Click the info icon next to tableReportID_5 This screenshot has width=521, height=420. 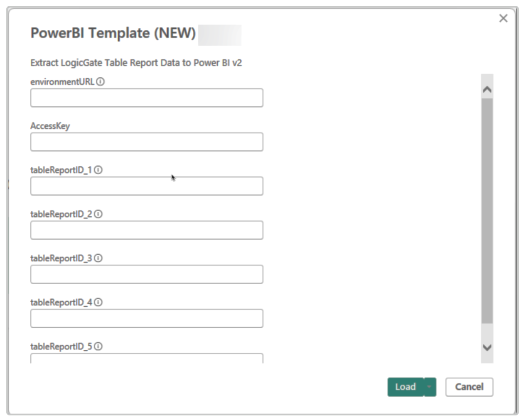[x=98, y=346]
